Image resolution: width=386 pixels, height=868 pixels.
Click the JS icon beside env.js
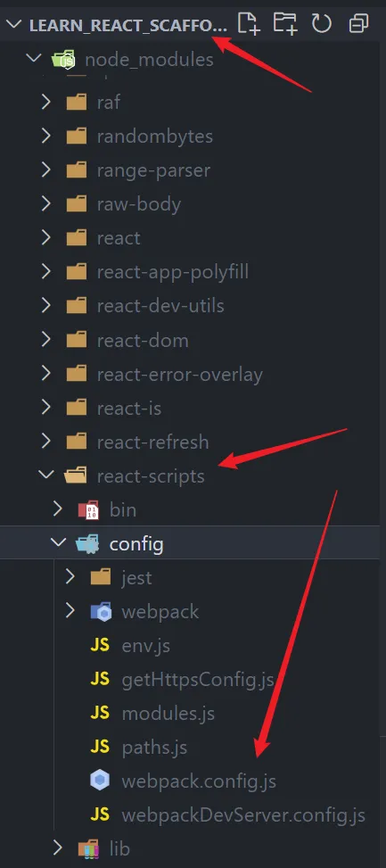(x=100, y=646)
